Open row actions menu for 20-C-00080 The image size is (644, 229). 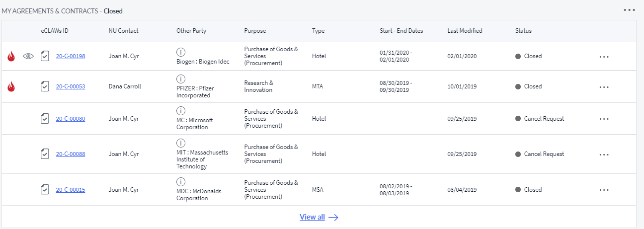[x=604, y=119]
